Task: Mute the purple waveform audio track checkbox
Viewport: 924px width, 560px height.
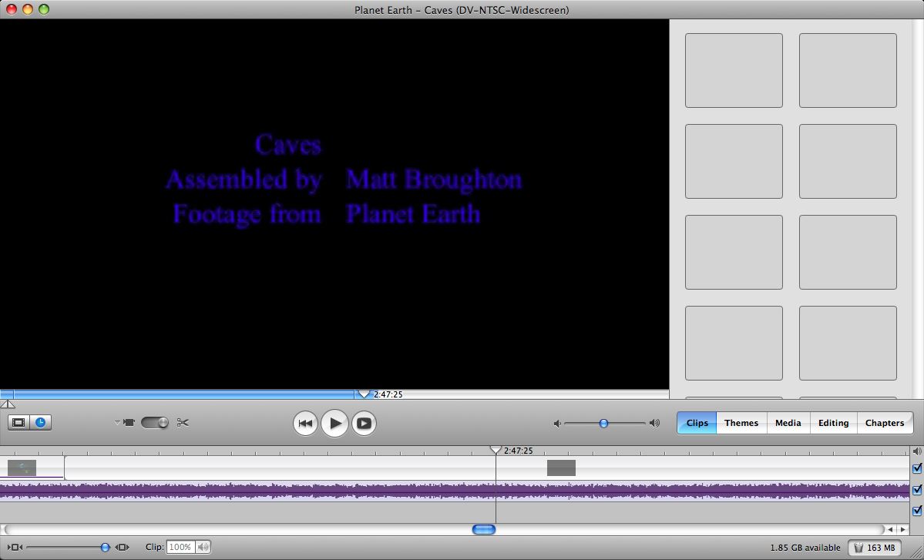Action: click(x=917, y=490)
